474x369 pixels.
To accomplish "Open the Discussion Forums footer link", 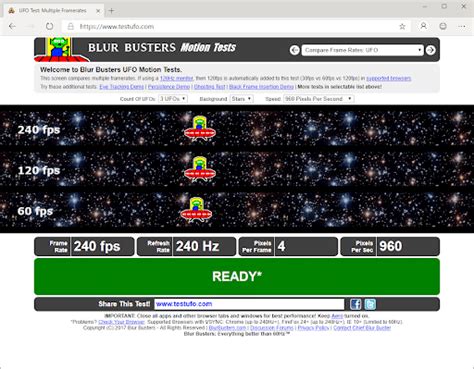I will click(272, 328).
